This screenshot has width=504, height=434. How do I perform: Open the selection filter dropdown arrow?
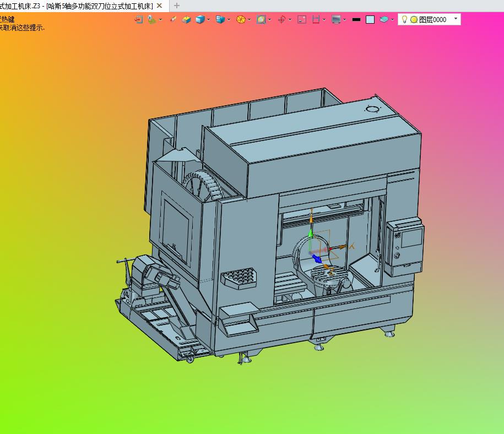point(160,20)
